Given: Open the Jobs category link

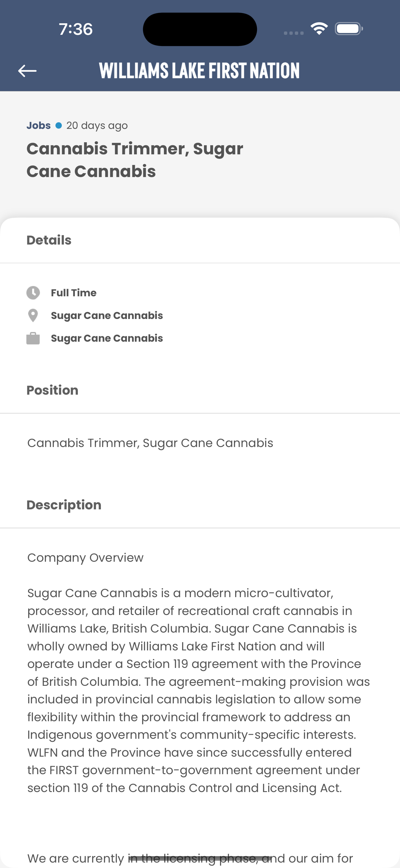Looking at the screenshot, I should coord(39,125).
